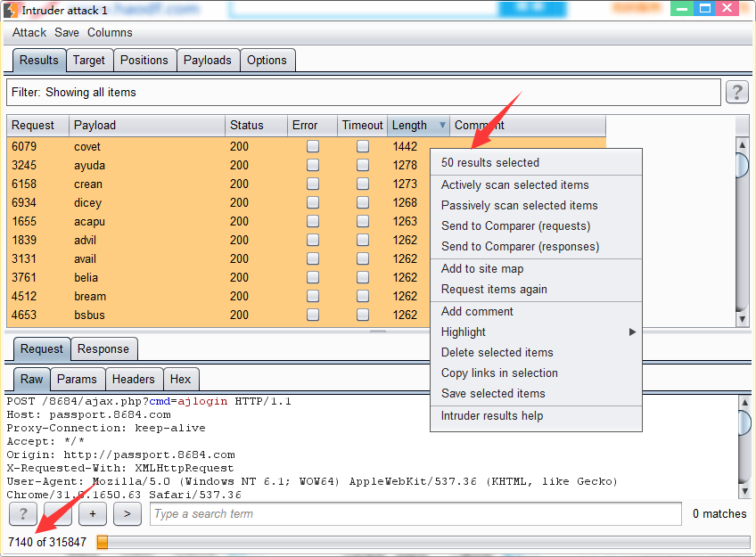Viewport: 756px width, 557px height.
Task: Choose Save selected items
Action: (x=536, y=393)
